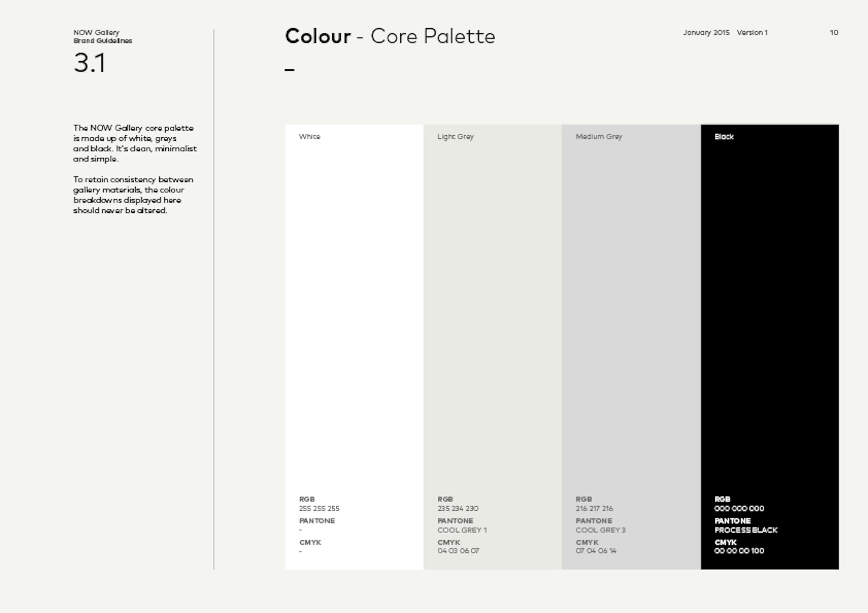The image size is (868, 613).
Task: Click the RGB value 216 217 216
Action: pyautogui.click(x=594, y=508)
